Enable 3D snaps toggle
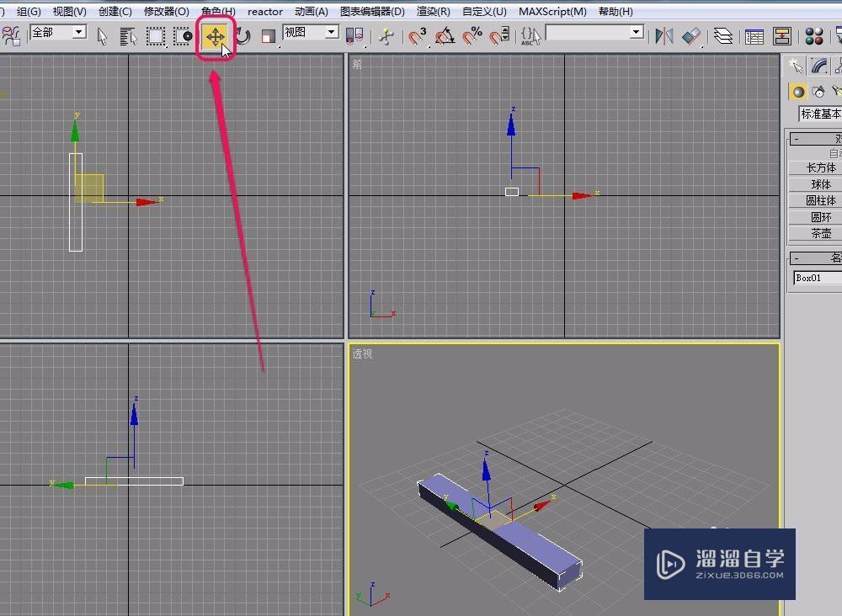 418,36
